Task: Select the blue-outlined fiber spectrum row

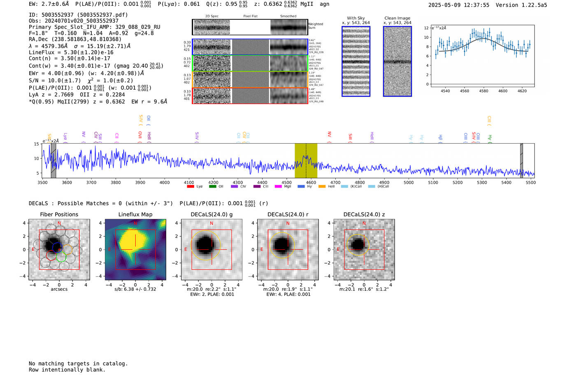Action: coord(250,47)
